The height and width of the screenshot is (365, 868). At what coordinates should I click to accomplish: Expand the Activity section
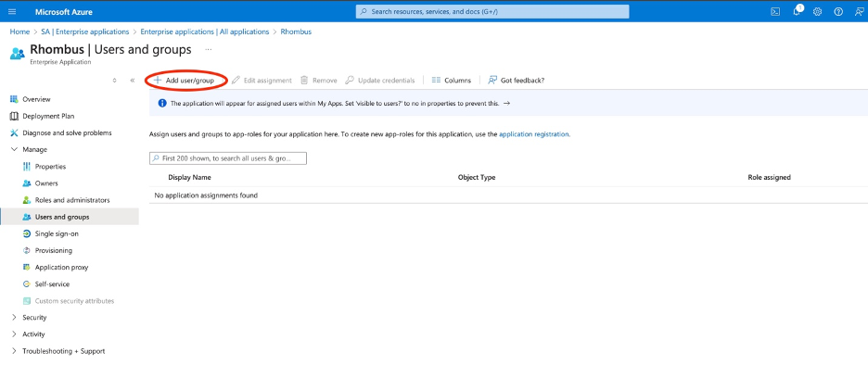pyautogui.click(x=14, y=334)
